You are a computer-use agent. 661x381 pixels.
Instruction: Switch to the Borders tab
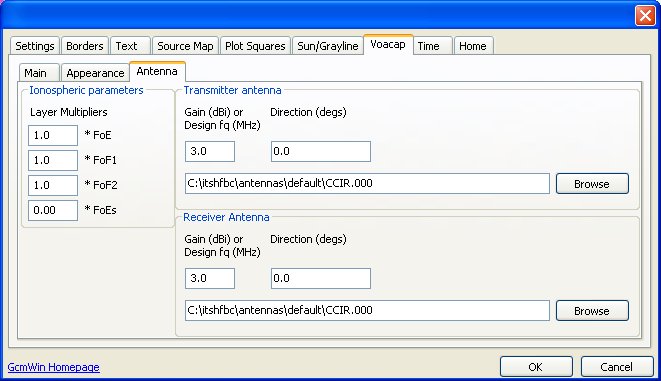click(x=85, y=46)
